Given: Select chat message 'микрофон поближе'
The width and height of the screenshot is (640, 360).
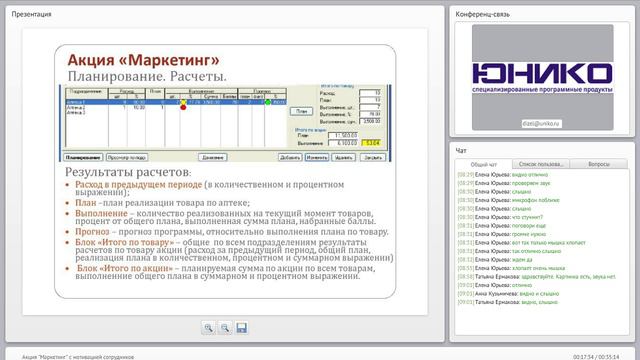Looking at the screenshot, I should 536,200.
